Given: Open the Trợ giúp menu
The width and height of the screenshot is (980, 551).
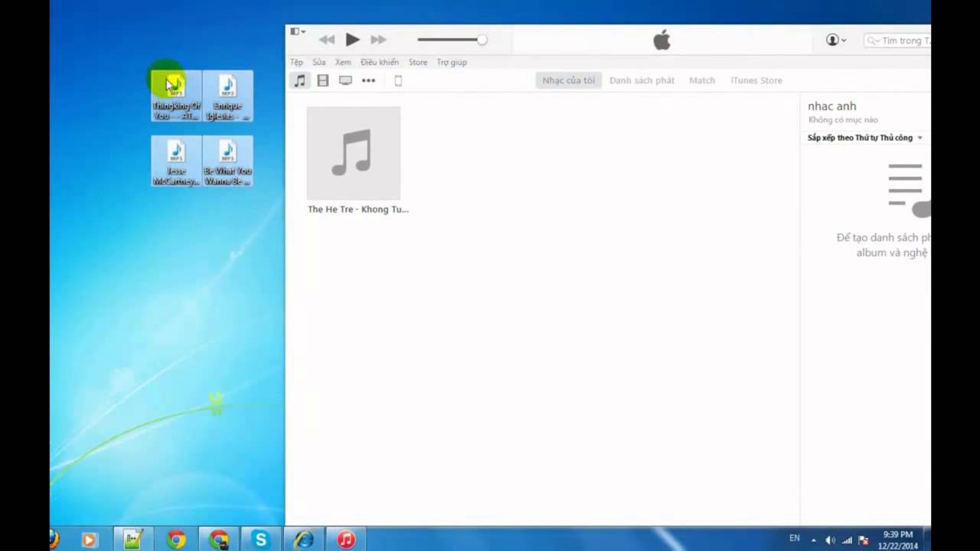Looking at the screenshot, I should pyautogui.click(x=452, y=62).
